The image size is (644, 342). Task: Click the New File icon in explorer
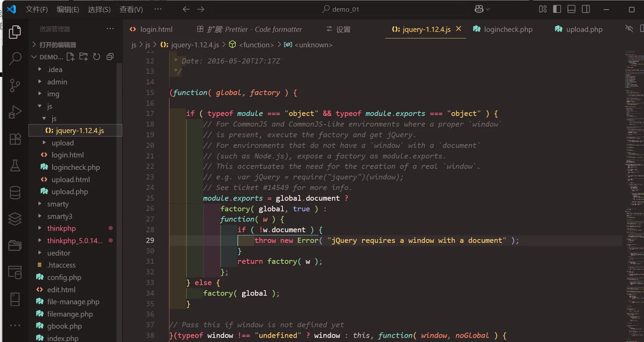70,57
